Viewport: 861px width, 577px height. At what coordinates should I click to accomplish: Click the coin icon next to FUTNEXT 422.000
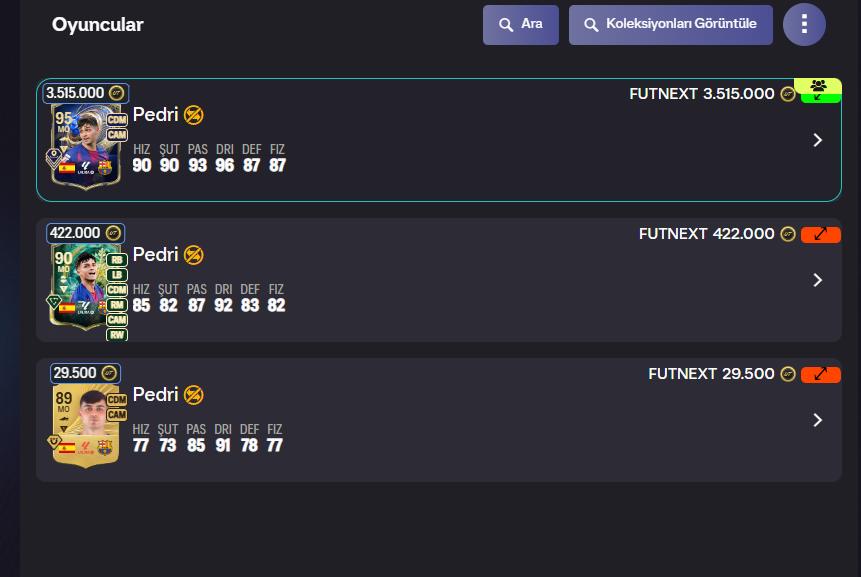click(788, 234)
